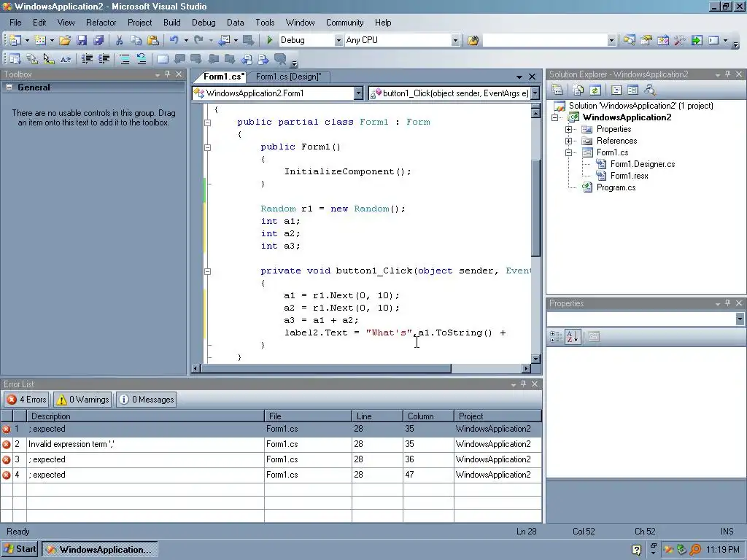
Task: Pin the Toolbox panel with auto-hide
Action: pyautogui.click(x=167, y=74)
